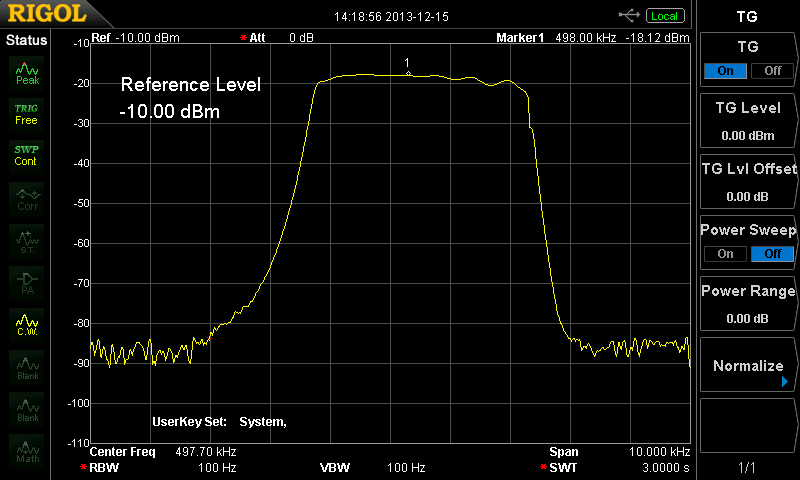Screen dimensions: 800x480
Task: Set the TG option to On
Action: click(725, 71)
